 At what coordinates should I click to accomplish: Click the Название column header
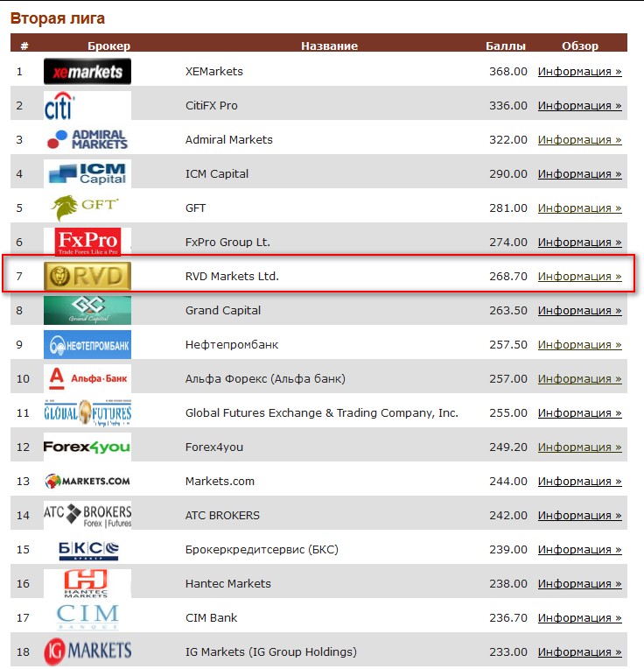[x=330, y=46]
